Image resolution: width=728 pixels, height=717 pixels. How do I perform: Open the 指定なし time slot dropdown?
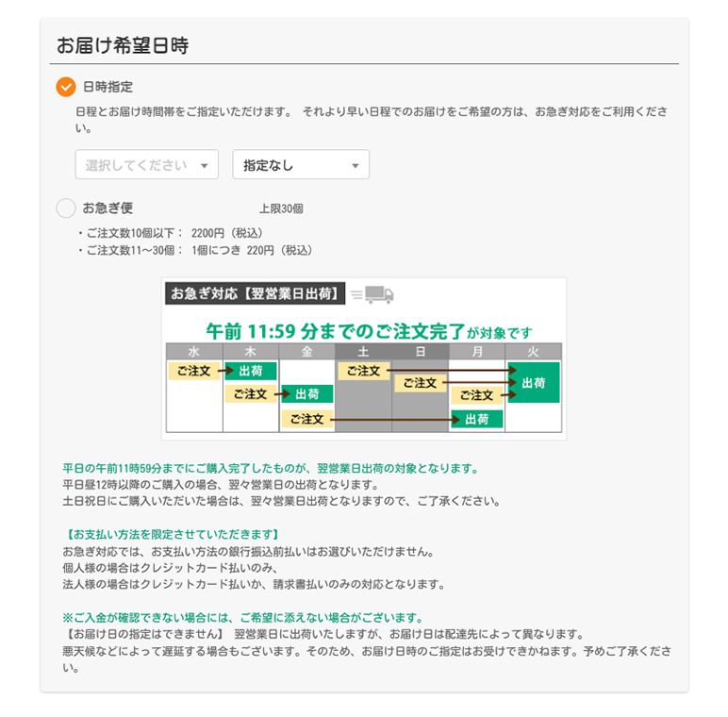coord(301,164)
